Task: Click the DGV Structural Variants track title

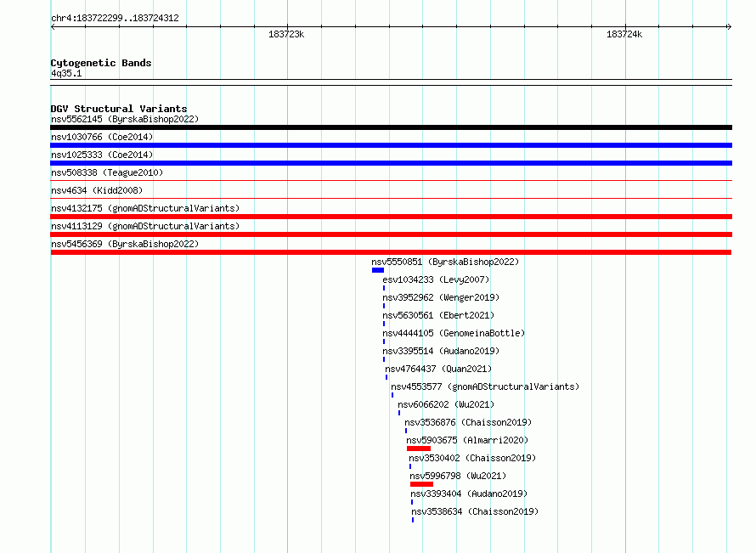Action: 119,109
